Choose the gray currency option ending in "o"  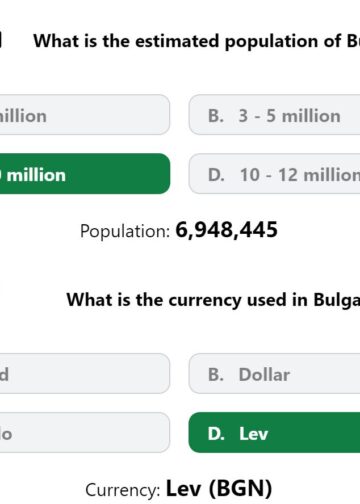pos(85,432)
